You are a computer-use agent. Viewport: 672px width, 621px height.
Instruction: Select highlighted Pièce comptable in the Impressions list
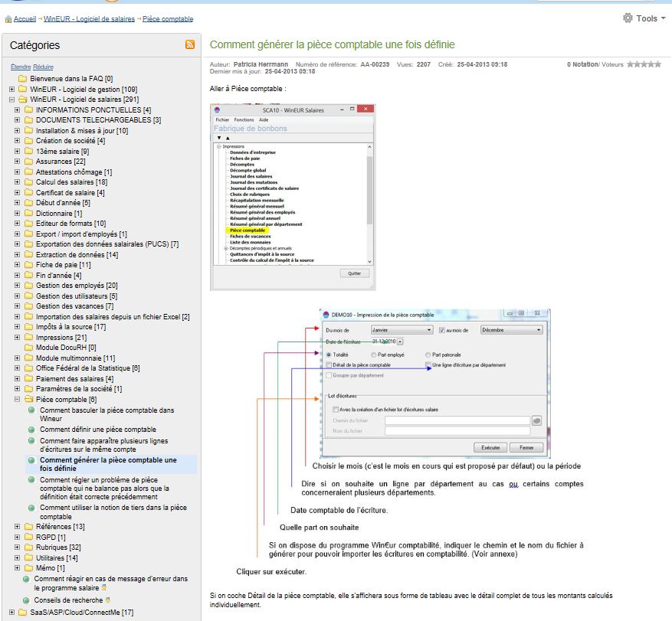coord(247,230)
